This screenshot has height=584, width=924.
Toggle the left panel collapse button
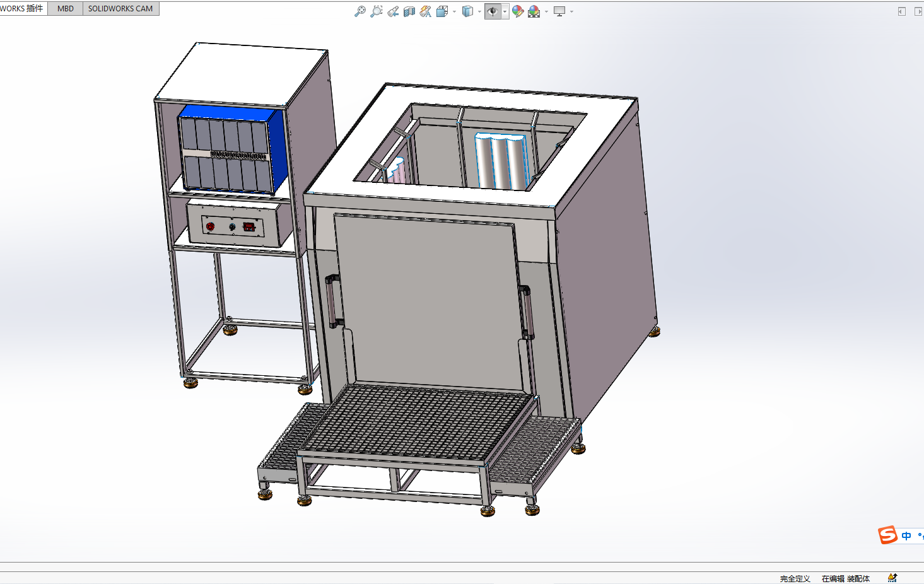point(902,11)
